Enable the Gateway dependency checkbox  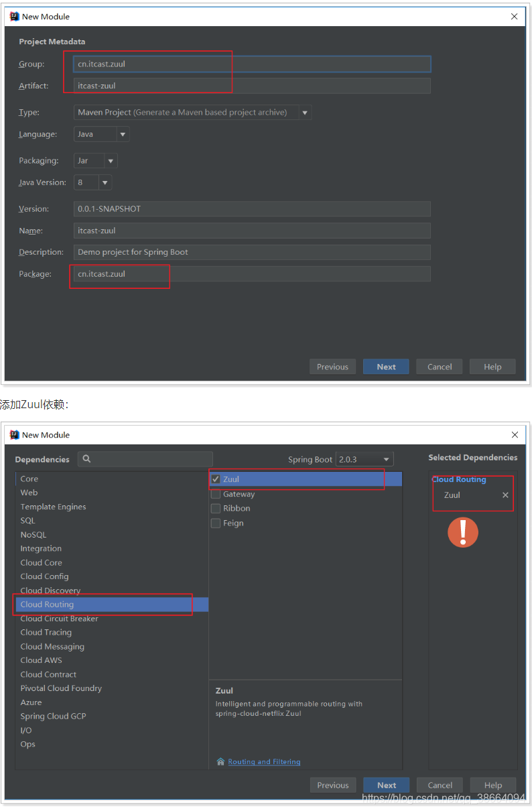(216, 494)
